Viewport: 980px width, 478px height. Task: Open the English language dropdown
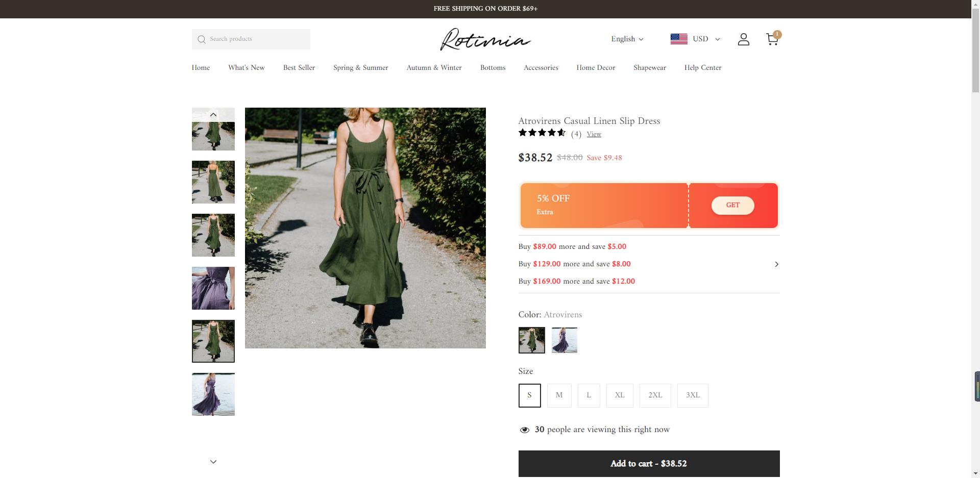click(627, 39)
